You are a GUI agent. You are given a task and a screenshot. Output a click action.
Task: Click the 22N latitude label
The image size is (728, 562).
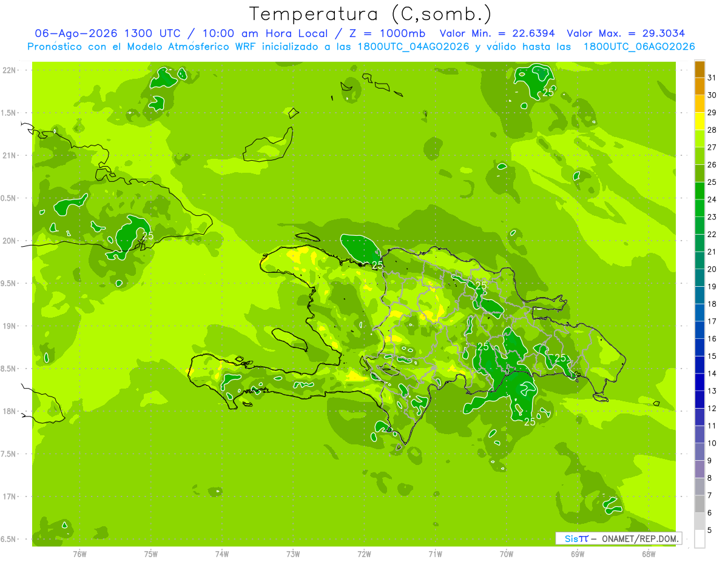[8, 70]
